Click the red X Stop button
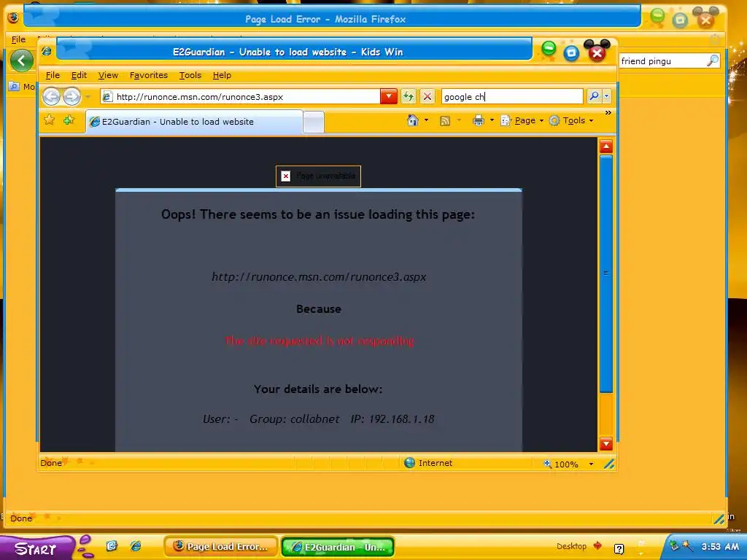 pyautogui.click(x=427, y=97)
